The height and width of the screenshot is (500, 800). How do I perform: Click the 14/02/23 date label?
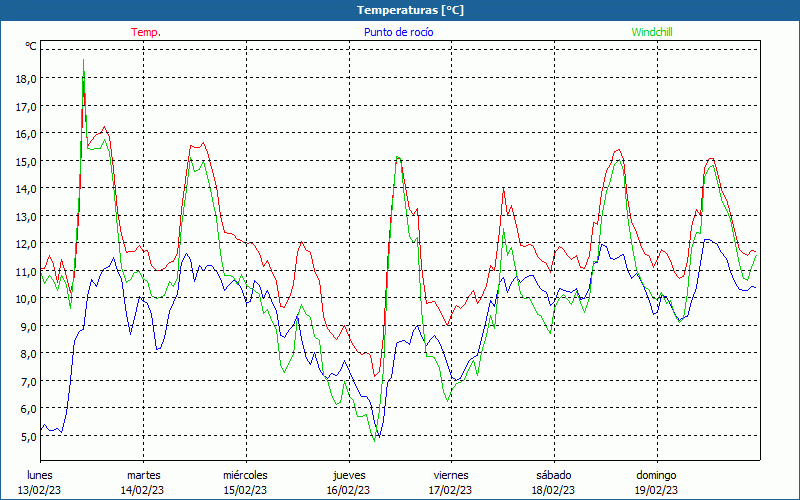coord(142,490)
